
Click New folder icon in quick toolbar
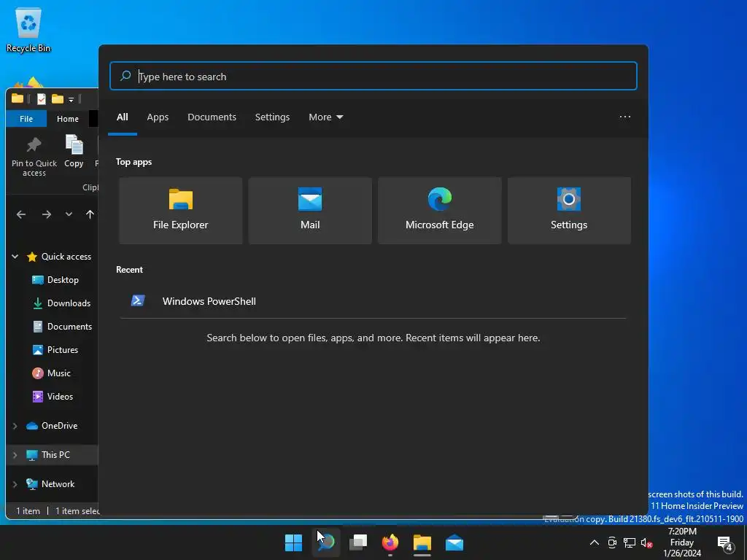click(x=58, y=98)
